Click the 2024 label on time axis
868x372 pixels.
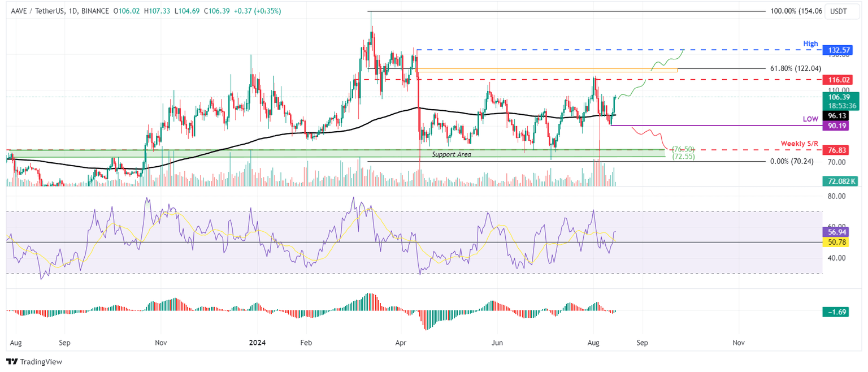coord(257,343)
